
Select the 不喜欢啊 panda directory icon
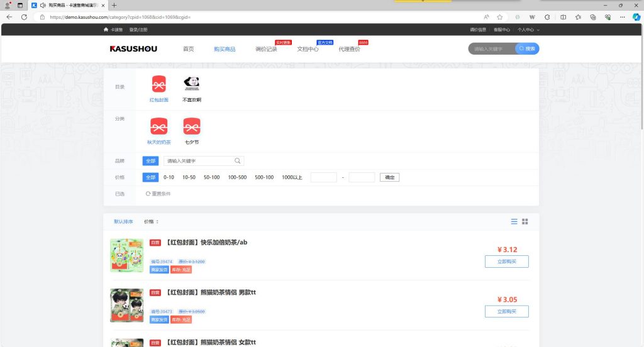192,84
